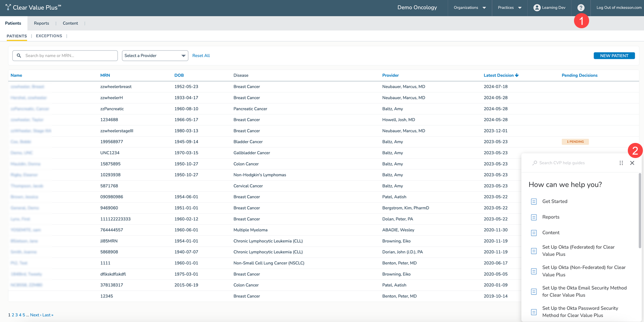Image resolution: width=644 pixels, height=322 pixels.
Task: Click the magnifier icon in patient search
Action: 19,56
